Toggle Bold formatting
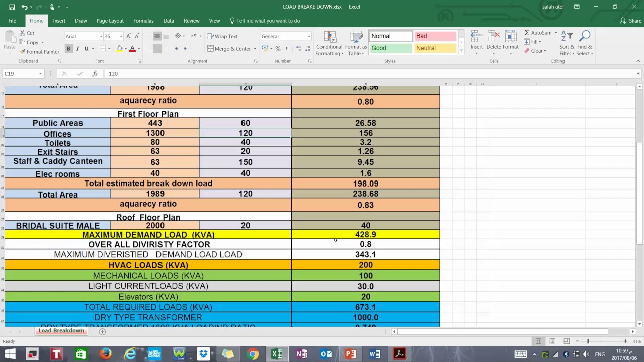The width and height of the screenshot is (644, 362). click(x=69, y=49)
